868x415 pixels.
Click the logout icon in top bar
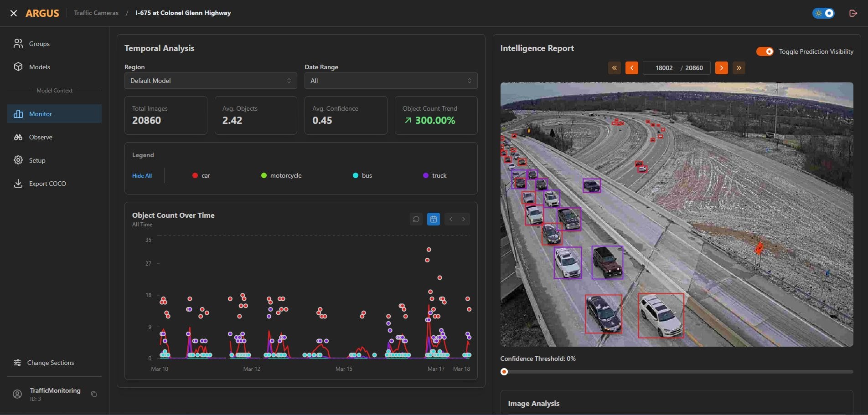(x=853, y=13)
